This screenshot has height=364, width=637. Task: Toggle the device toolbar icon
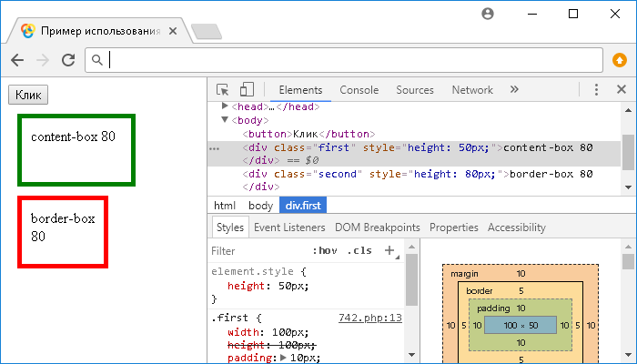point(247,89)
